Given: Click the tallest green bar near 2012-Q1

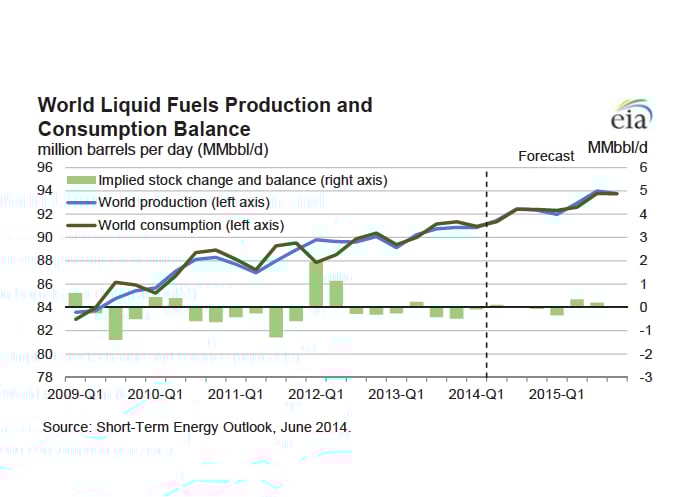Looking at the screenshot, I should pyautogui.click(x=315, y=284).
